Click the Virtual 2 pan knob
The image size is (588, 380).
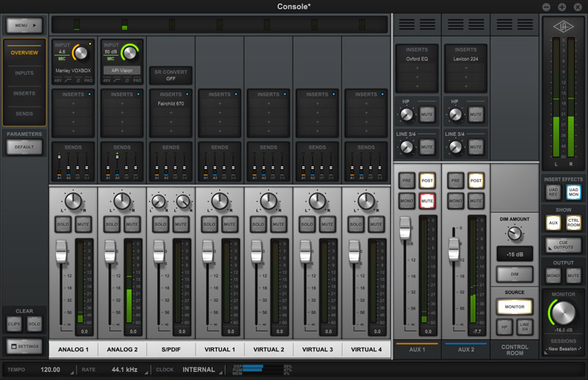click(x=268, y=201)
